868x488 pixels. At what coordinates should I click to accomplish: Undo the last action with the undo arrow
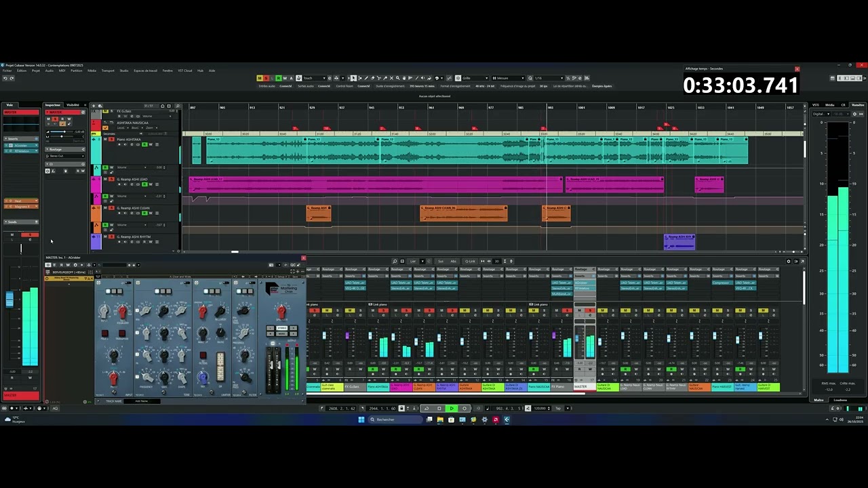5,78
